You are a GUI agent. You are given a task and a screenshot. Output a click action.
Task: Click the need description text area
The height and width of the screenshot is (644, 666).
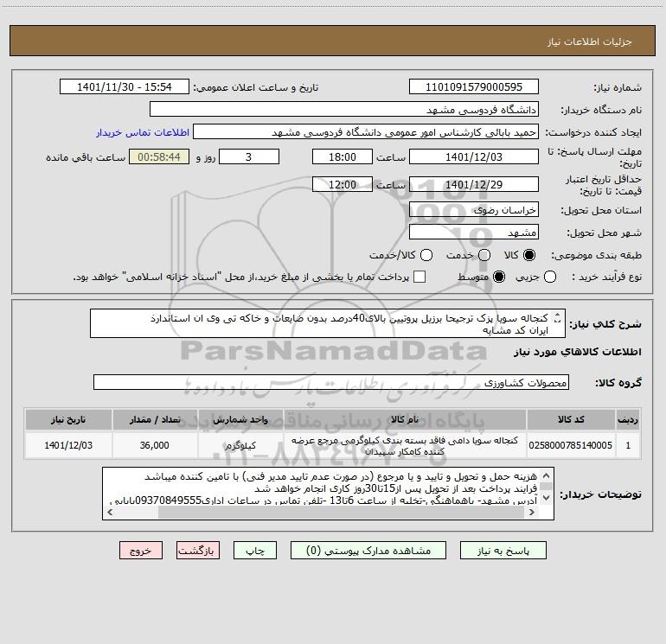pyautogui.click(x=328, y=323)
